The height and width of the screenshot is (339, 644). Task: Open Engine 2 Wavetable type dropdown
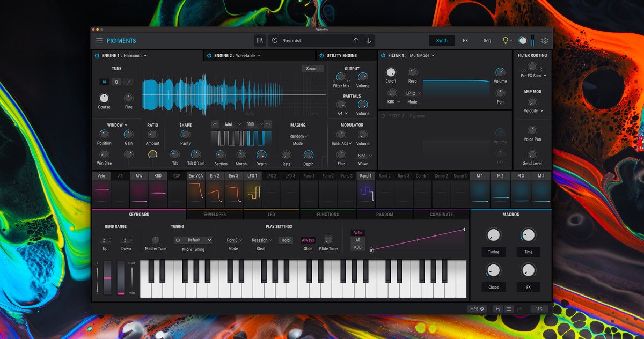point(248,55)
